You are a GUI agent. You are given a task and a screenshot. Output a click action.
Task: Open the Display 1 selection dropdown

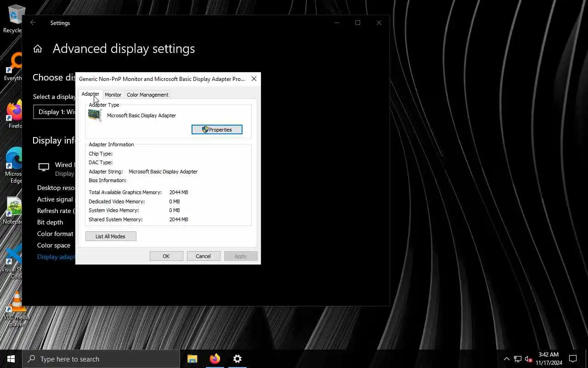[x=54, y=112]
